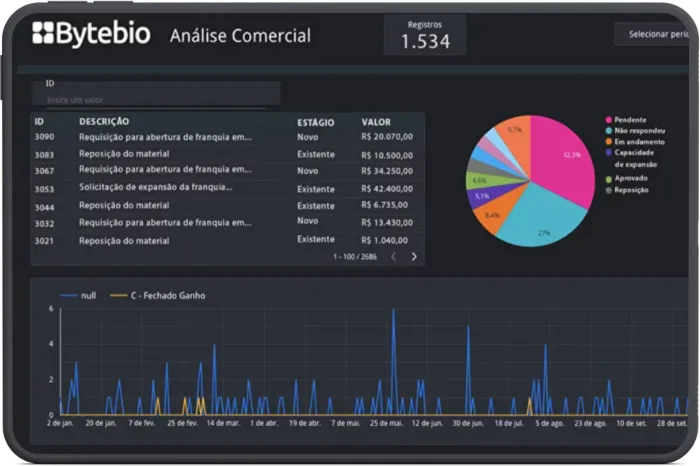Click the purple 5,1% pie slice
The width and height of the screenshot is (700, 466).
(x=484, y=196)
